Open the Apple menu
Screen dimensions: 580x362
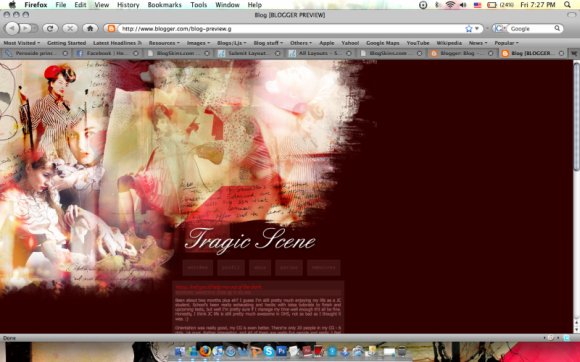(x=13, y=5)
